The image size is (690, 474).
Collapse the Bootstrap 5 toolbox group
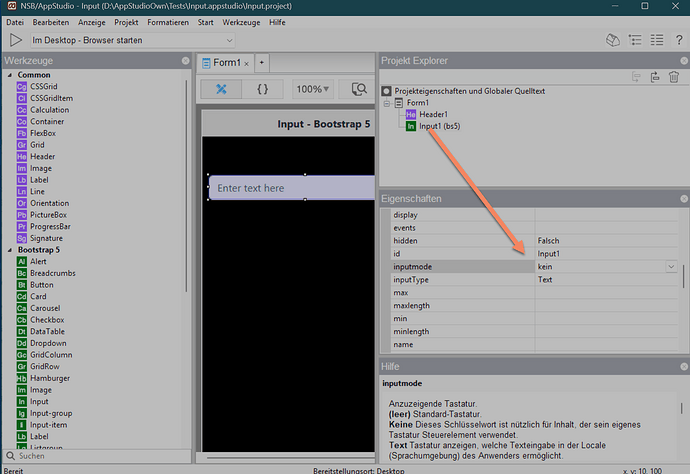10,250
